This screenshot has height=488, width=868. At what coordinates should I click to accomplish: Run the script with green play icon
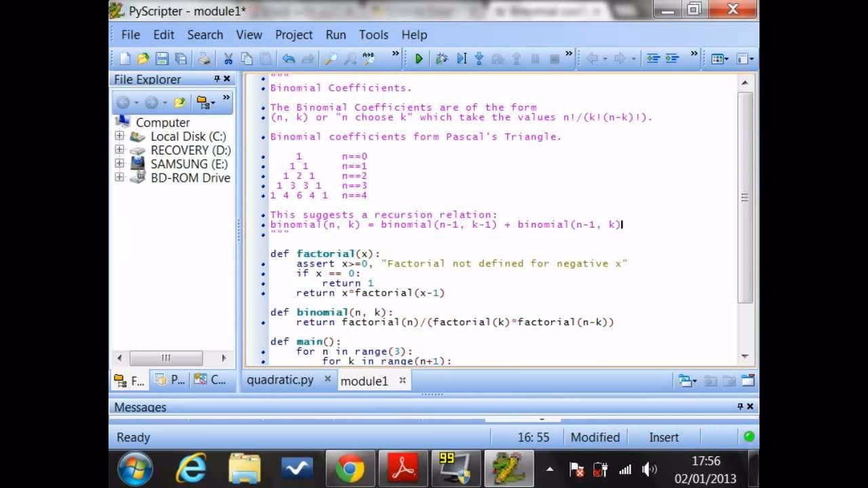(418, 59)
